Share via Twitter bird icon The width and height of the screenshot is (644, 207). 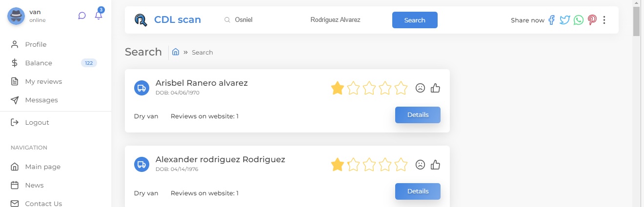[x=565, y=20]
